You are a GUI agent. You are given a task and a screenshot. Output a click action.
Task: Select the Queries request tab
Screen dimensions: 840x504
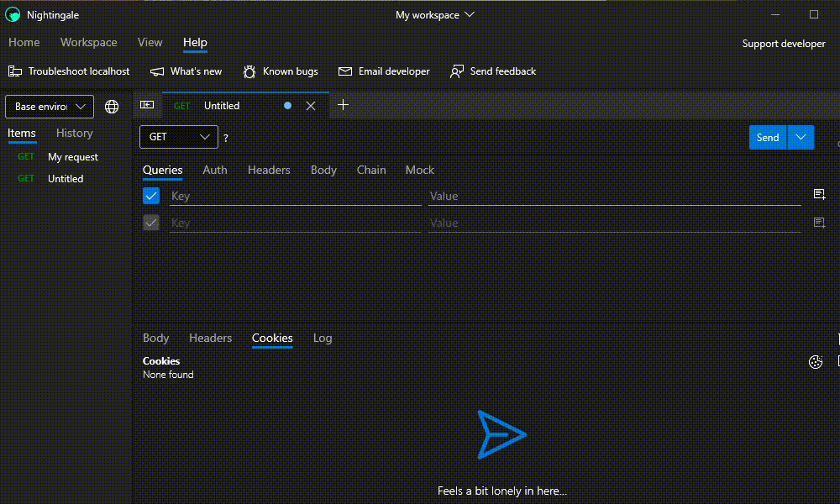[x=162, y=170]
